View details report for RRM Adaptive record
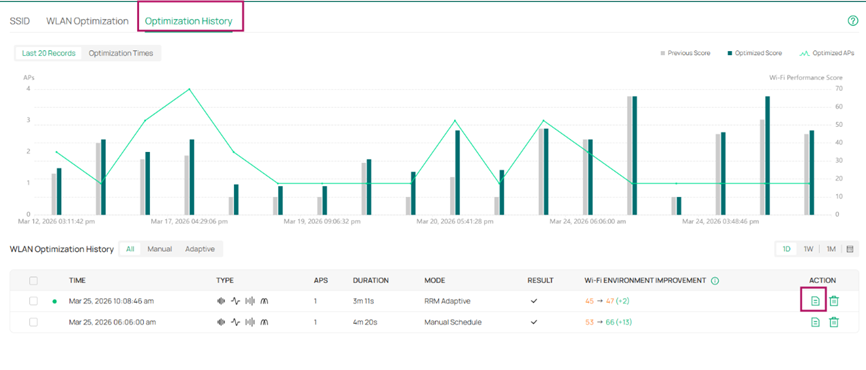Viewport: 866px width, 370px height. coord(815,301)
